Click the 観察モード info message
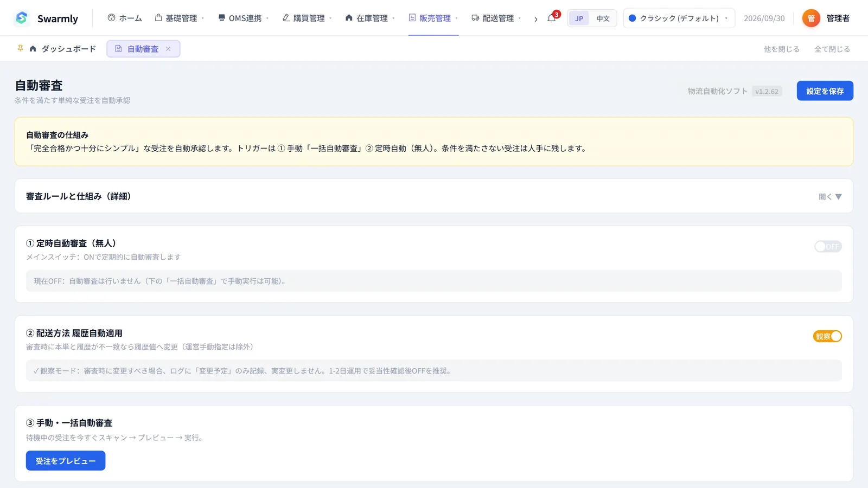Viewport: 868px width, 488px height. coord(434,371)
